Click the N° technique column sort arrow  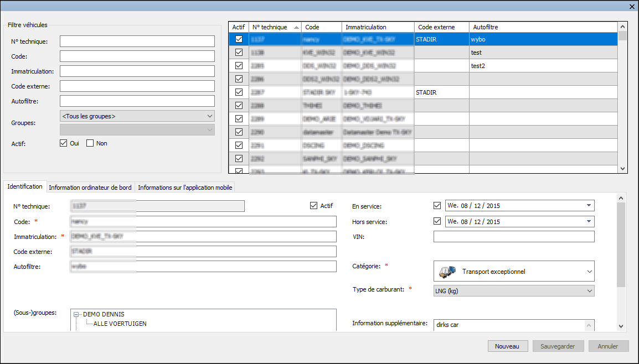(297, 27)
